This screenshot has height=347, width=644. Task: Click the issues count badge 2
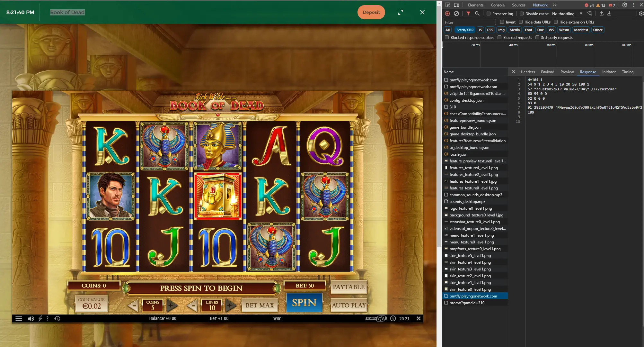pyautogui.click(x=613, y=5)
